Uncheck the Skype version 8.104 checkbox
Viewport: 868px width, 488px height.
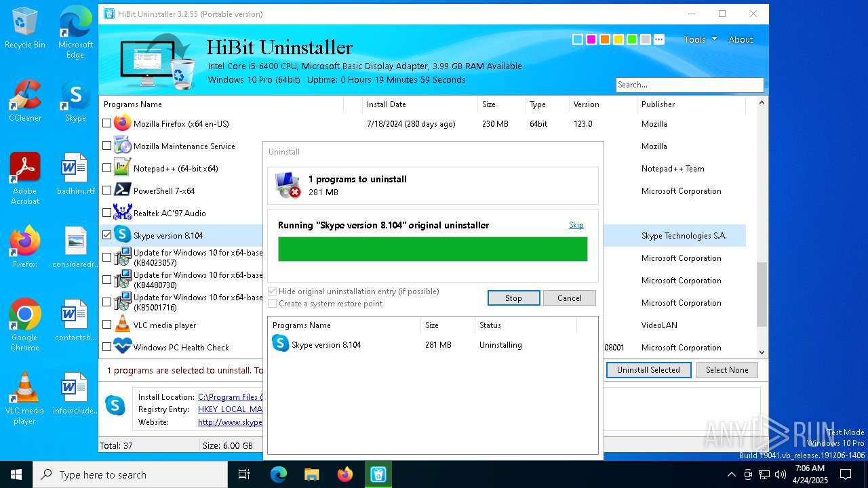point(106,235)
